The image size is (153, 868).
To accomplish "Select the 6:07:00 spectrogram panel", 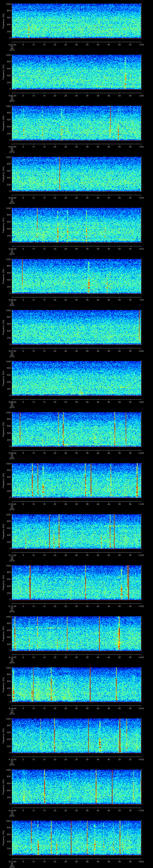I will pyautogui.click(x=76, y=327).
